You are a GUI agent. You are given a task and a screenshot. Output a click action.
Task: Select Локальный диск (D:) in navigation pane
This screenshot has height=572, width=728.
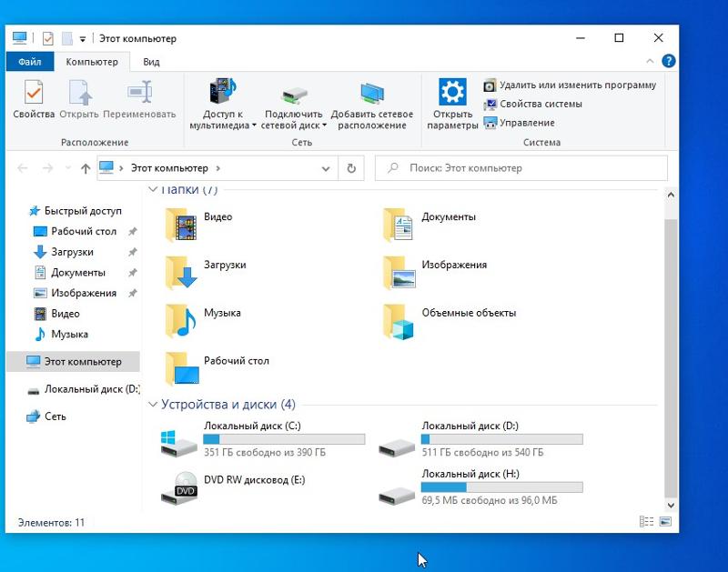pyautogui.click(x=84, y=389)
